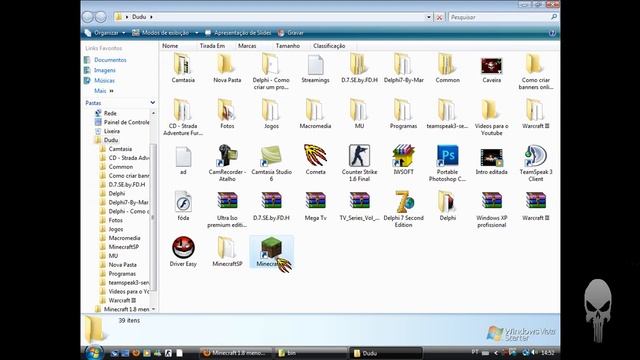Start Apresentação de Slides
The width and height of the screenshot is (640, 360).
(x=238, y=33)
